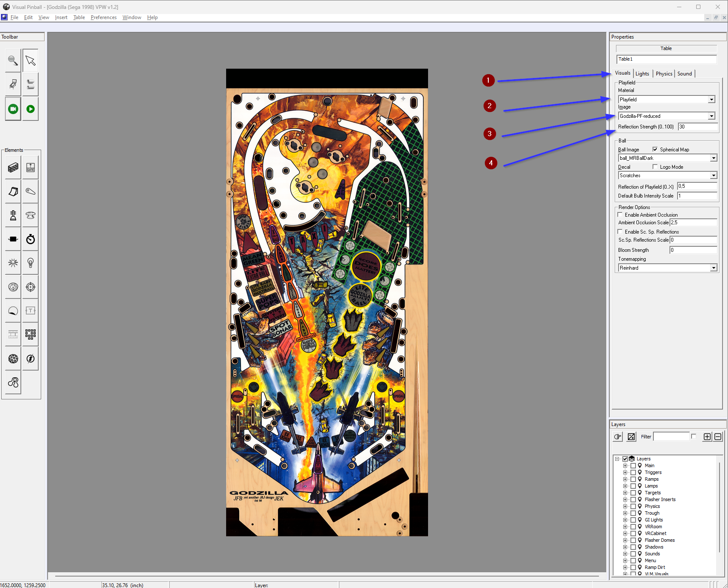The height and width of the screenshot is (588, 728).
Task: Open the Playfield Material dropdown
Action: (x=711, y=100)
